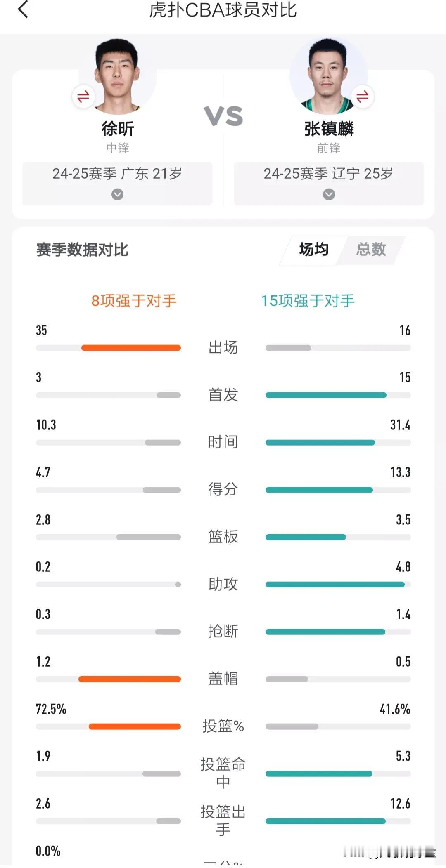
Task: Expand the 24-25赛季 广东 season dropdown
Action: click(117, 183)
